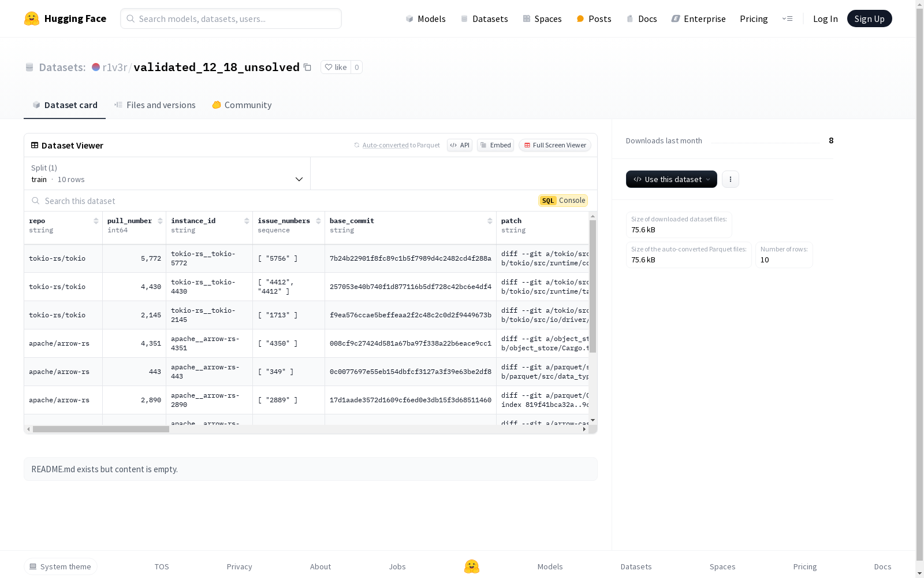This screenshot has height=578, width=924.
Task: Click the Datasets stack icon beside title
Action: tap(29, 68)
